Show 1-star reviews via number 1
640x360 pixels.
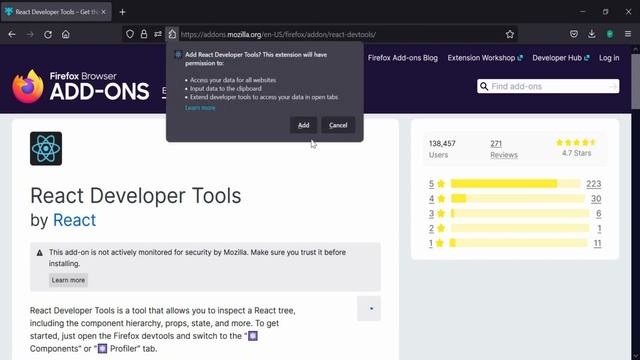coord(431,243)
